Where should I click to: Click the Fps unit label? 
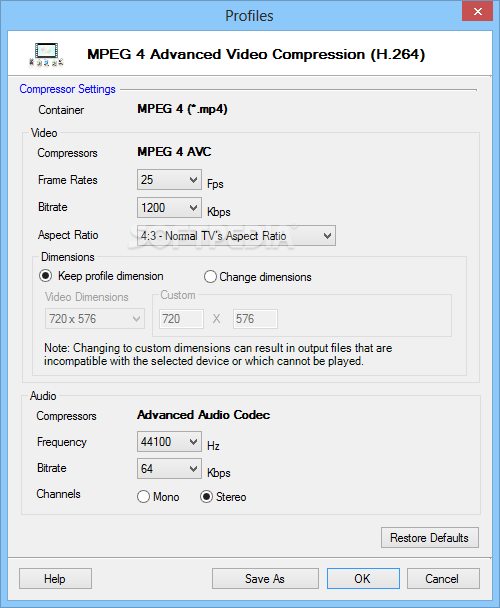point(215,184)
